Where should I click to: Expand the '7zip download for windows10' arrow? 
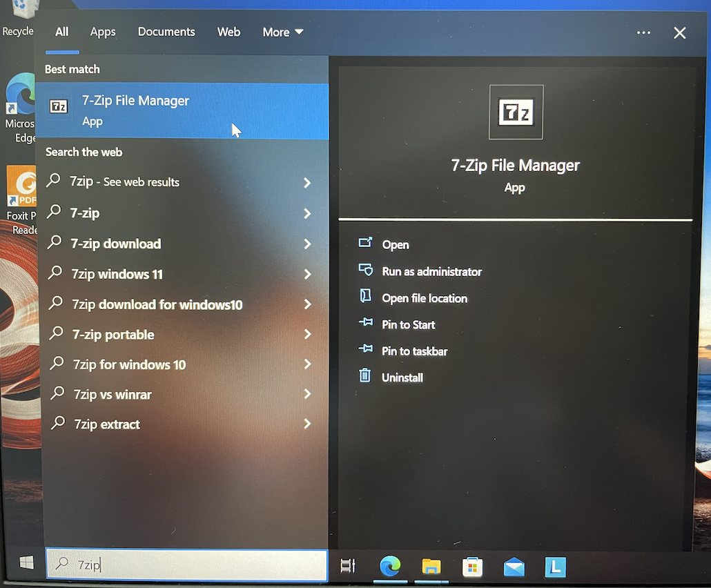pyautogui.click(x=307, y=304)
